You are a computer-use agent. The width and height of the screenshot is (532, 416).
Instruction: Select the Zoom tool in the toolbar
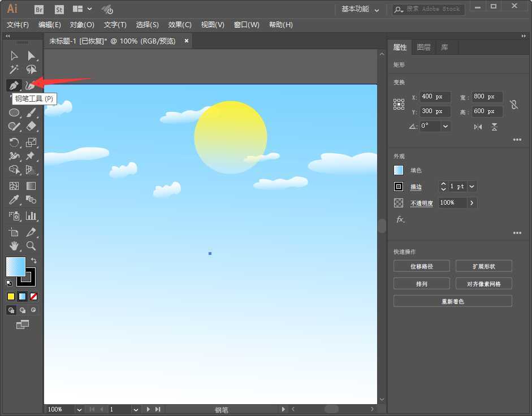(31, 246)
